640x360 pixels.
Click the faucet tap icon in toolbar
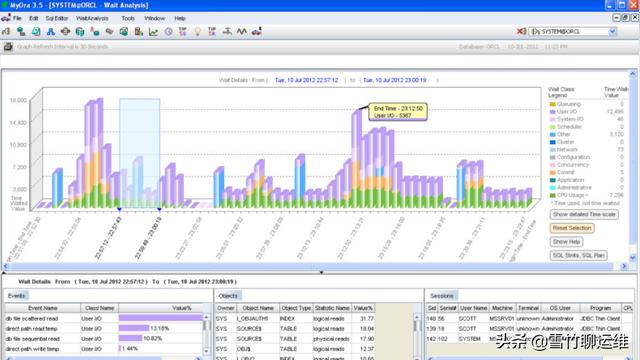pos(227,31)
